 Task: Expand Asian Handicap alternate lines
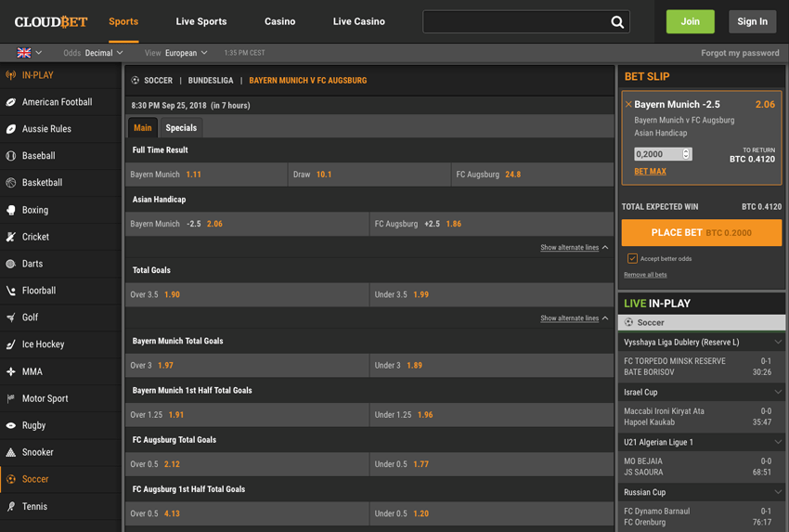tap(575, 248)
